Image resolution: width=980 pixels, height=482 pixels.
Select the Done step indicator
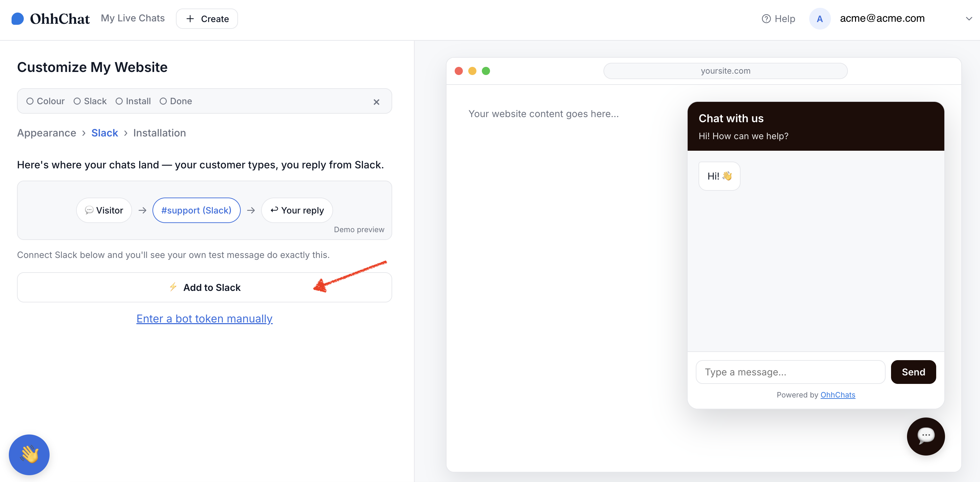[175, 101]
